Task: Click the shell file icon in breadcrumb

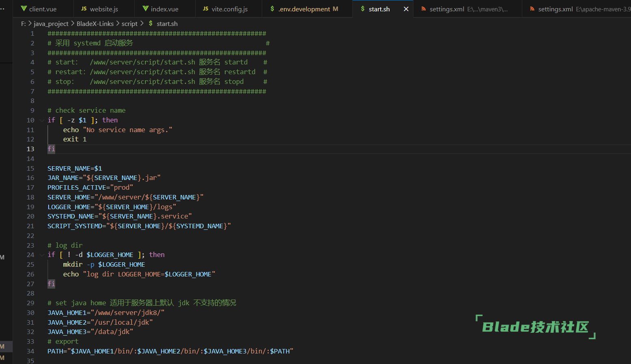Action: 151,24
